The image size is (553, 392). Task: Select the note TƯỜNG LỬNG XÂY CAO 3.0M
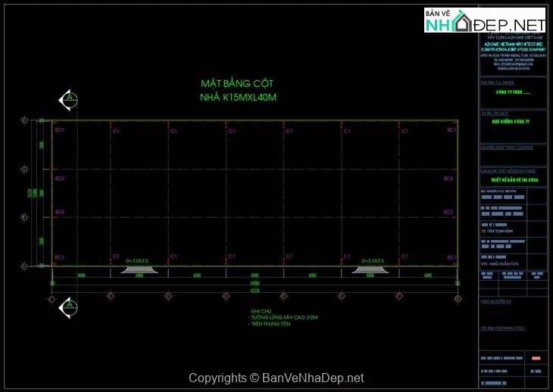pyautogui.click(x=284, y=318)
